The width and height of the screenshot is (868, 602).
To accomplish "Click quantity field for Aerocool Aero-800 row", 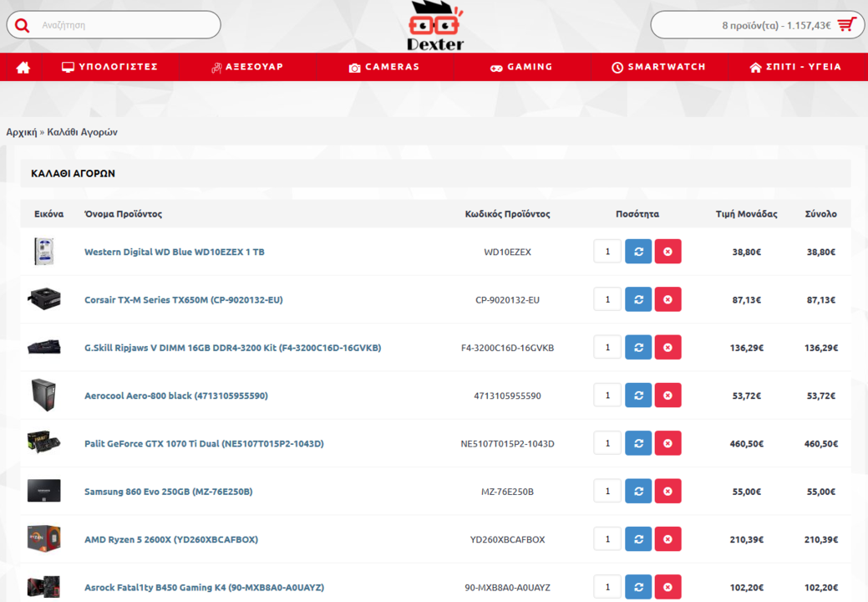I will click(607, 395).
